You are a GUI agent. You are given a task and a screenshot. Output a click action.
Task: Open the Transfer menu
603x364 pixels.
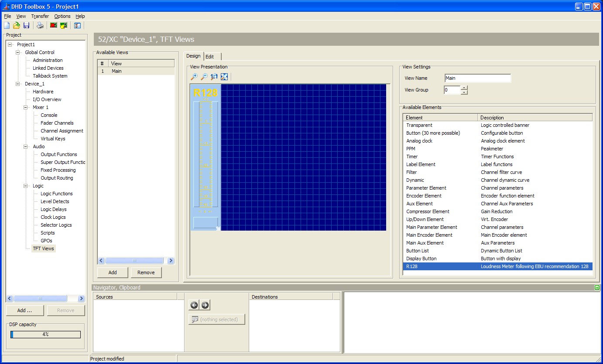[x=40, y=16]
